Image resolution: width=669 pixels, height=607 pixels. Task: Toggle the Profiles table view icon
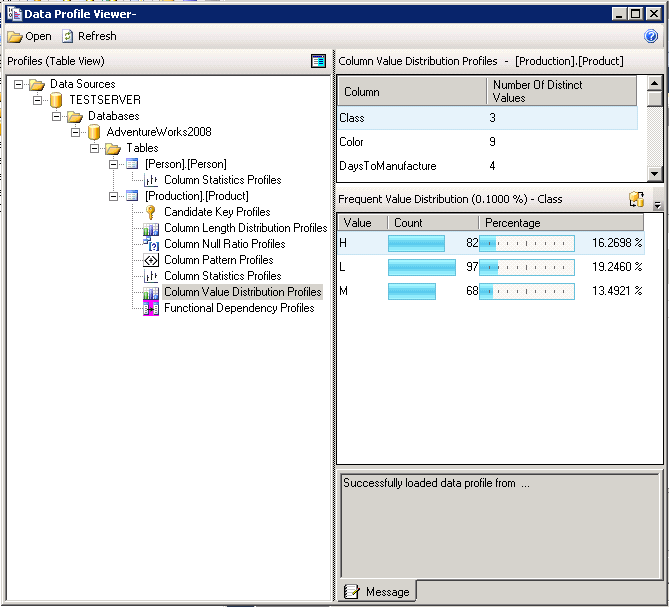318,61
